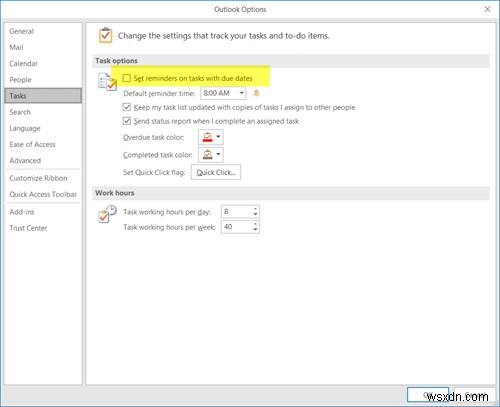Image resolution: width=500 pixels, height=407 pixels.
Task: Click the Work hours clock icon
Action: pos(107,214)
